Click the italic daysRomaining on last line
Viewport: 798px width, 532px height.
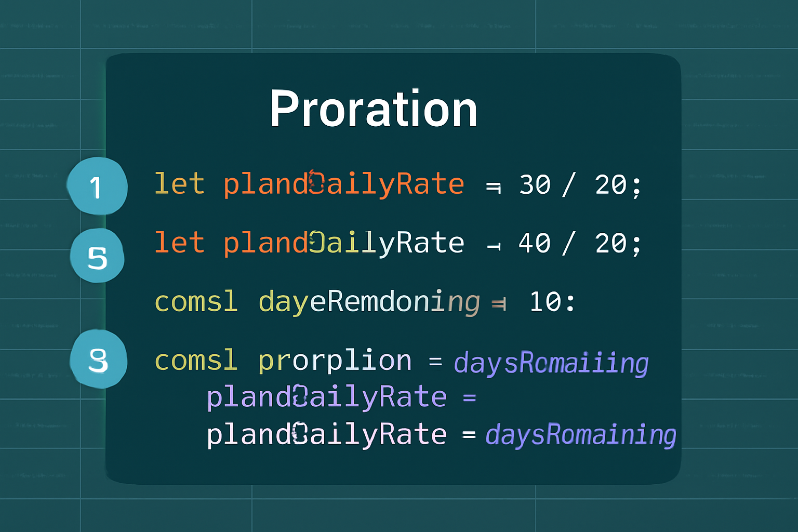(x=580, y=434)
